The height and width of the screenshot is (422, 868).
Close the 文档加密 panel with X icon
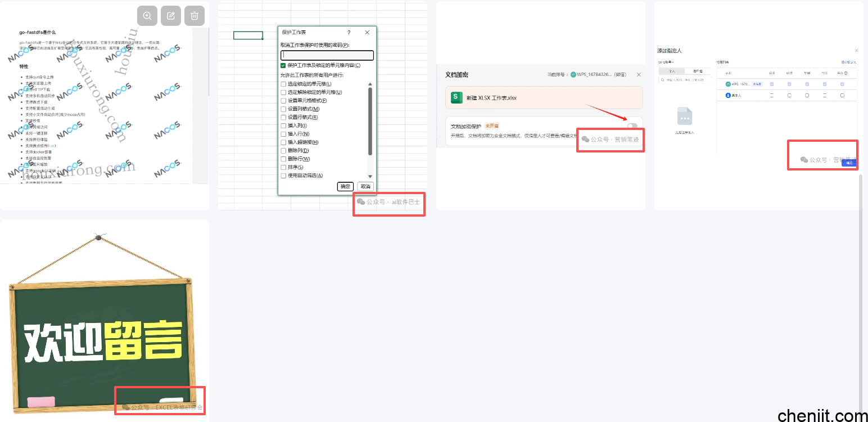pyautogui.click(x=639, y=74)
